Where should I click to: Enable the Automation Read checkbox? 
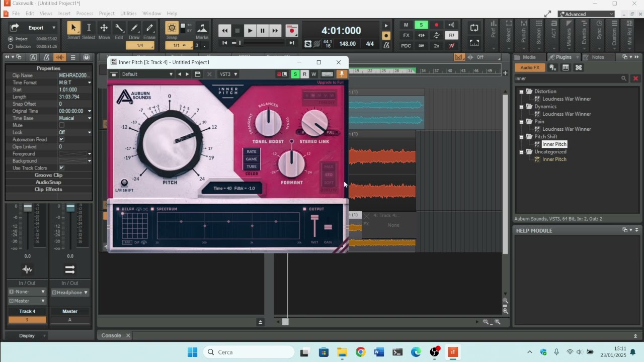tap(61, 140)
